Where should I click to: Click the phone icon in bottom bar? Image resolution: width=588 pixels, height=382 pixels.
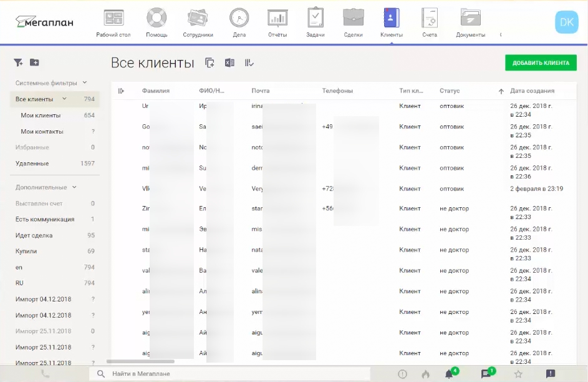[x=45, y=374]
